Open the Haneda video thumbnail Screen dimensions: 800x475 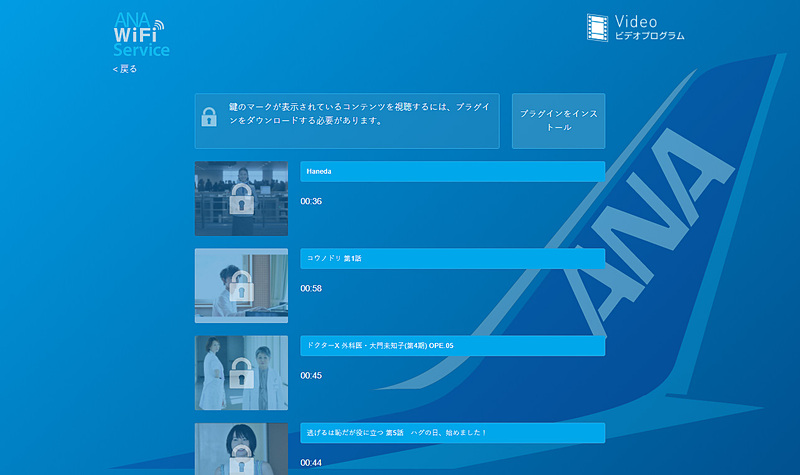tap(241, 198)
